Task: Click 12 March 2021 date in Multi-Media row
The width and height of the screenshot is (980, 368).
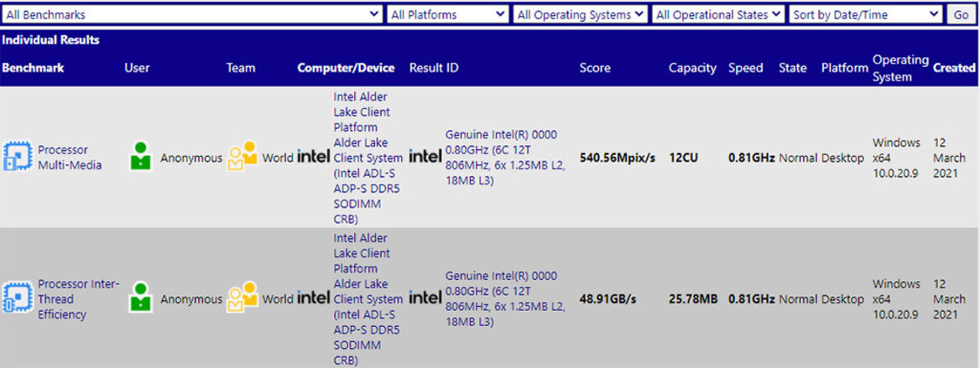Action: (950, 158)
